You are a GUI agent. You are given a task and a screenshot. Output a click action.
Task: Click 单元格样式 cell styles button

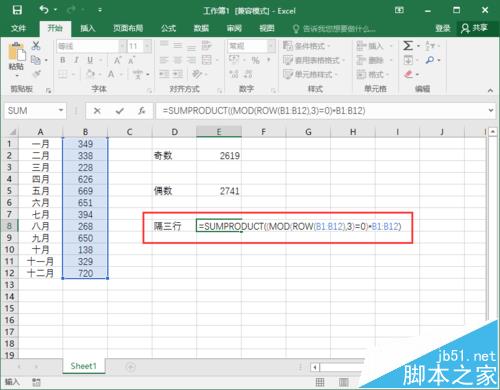(310, 74)
